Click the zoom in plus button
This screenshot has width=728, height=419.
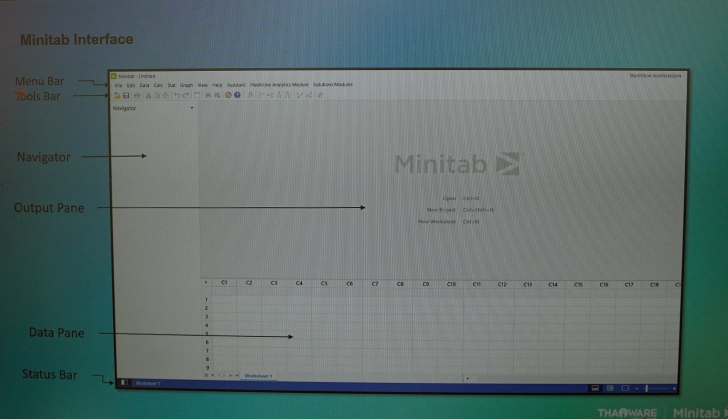coord(674,388)
